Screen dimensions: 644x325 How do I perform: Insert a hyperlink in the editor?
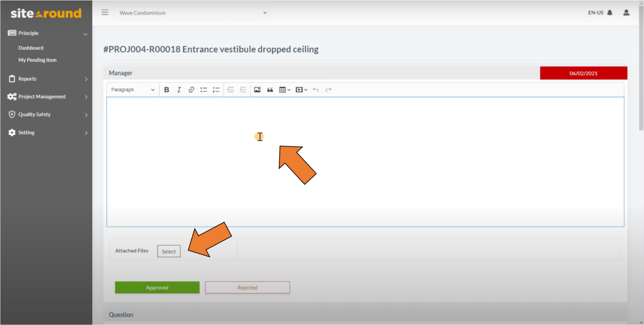click(191, 89)
